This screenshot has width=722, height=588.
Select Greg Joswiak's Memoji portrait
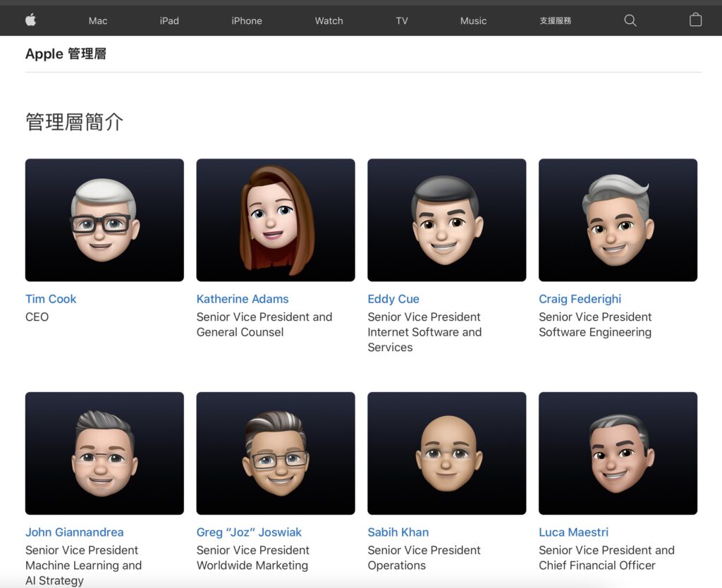(x=276, y=453)
